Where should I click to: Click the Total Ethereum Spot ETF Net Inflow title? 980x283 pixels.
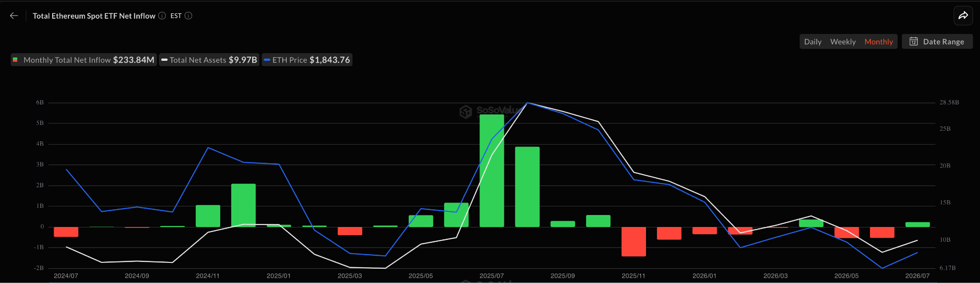tap(94, 16)
